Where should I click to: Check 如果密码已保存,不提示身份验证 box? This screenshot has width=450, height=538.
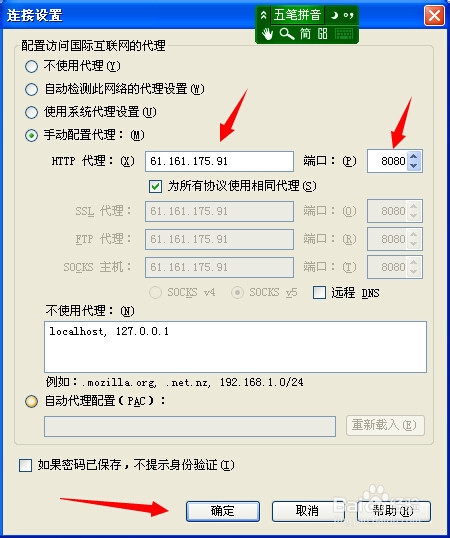click(25, 465)
